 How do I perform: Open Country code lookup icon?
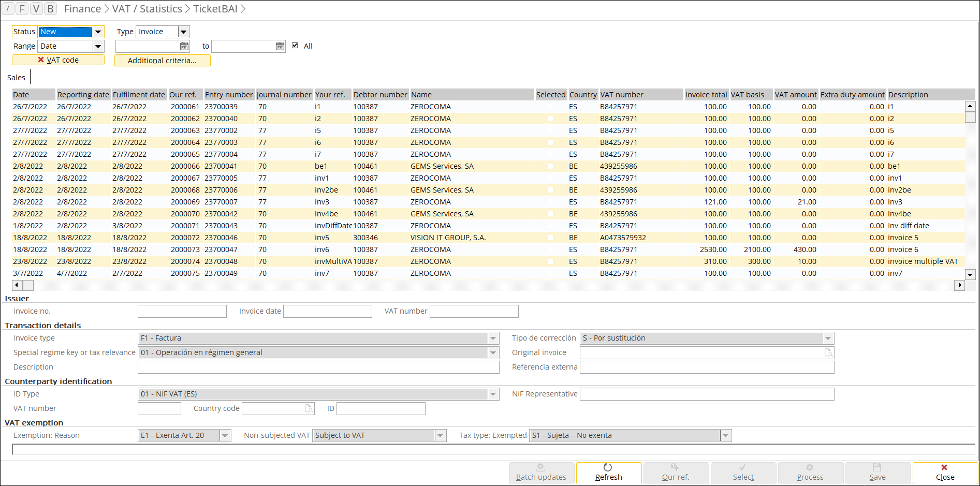[x=309, y=408]
